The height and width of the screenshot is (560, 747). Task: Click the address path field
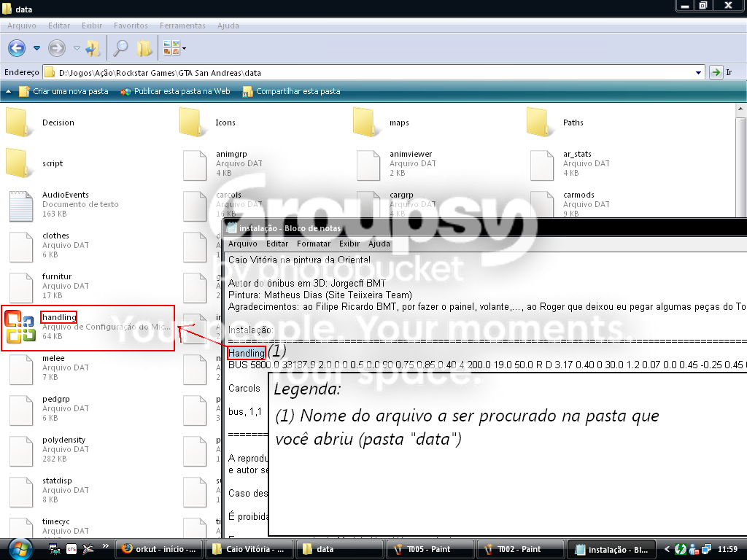point(373,73)
